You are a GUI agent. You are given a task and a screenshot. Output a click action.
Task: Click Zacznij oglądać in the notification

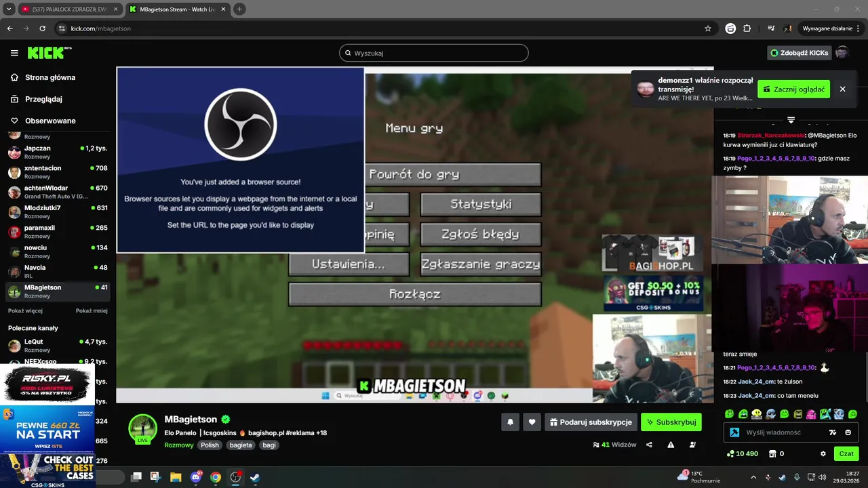coord(793,89)
